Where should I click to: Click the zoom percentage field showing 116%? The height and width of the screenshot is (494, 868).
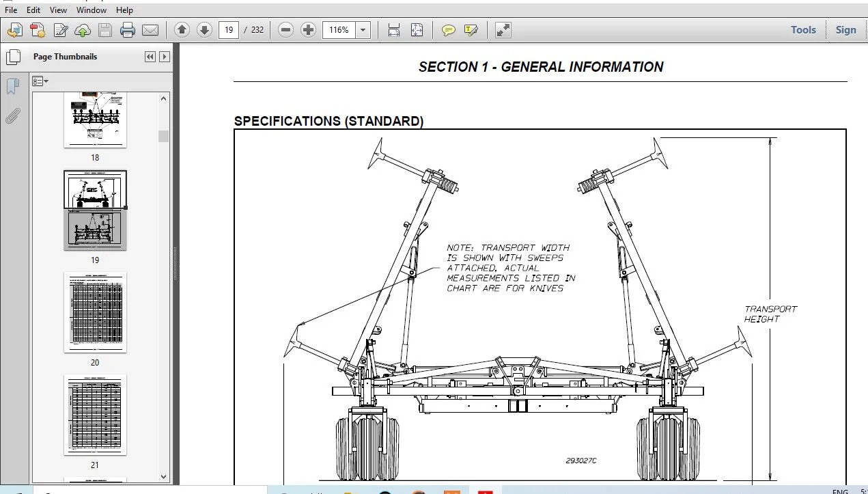(x=339, y=30)
